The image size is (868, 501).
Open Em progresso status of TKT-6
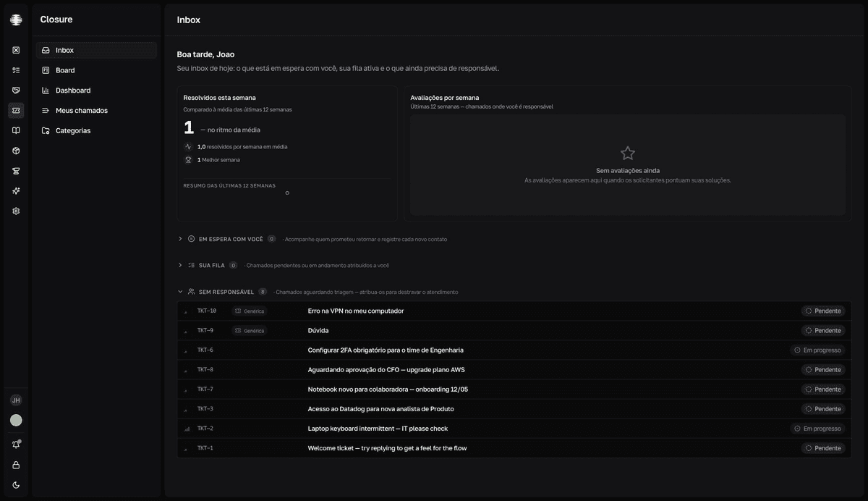pos(817,350)
